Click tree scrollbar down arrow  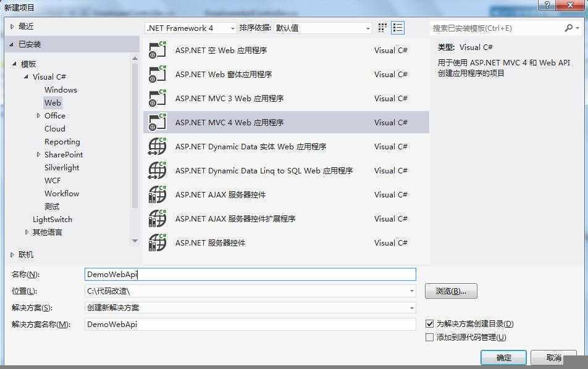click(x=135, y=241)
